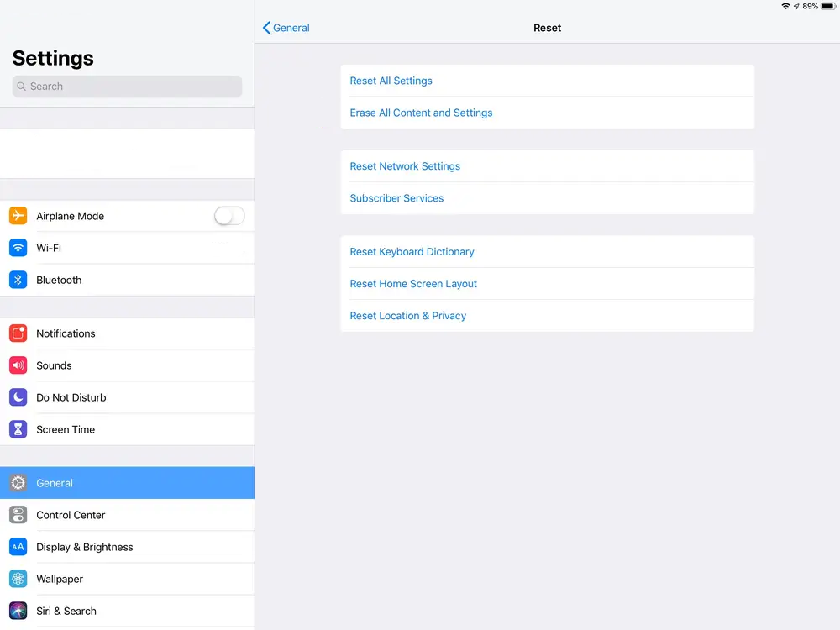Tap the Wallpaper flower icon
840x630 pixels.
[x=18, y=579]
